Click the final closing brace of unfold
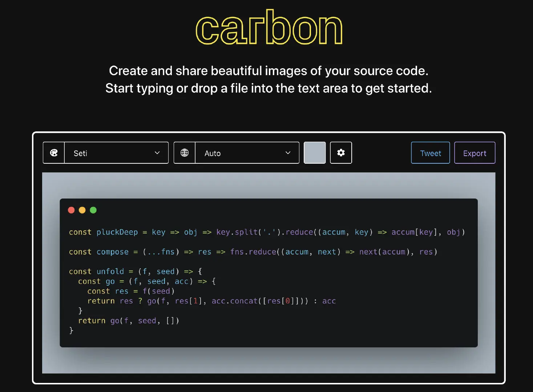This screenshot has width=533, height=392. [71, 330]
